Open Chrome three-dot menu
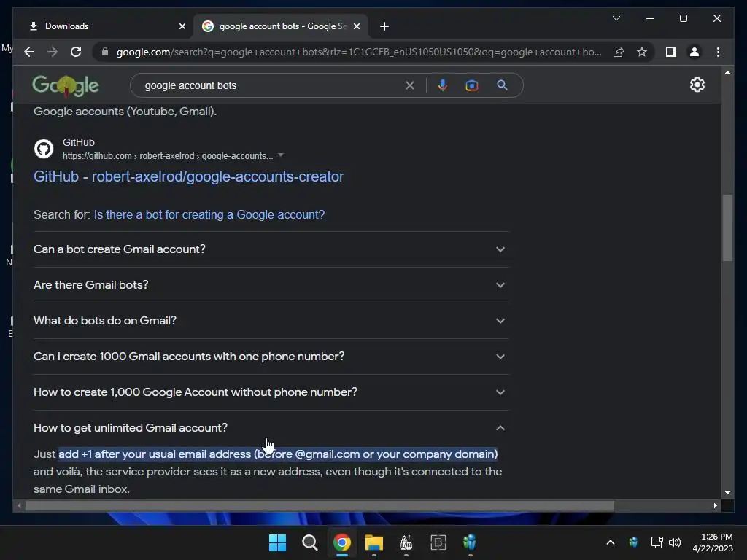The image size is (747, 560). pos(718,52)
